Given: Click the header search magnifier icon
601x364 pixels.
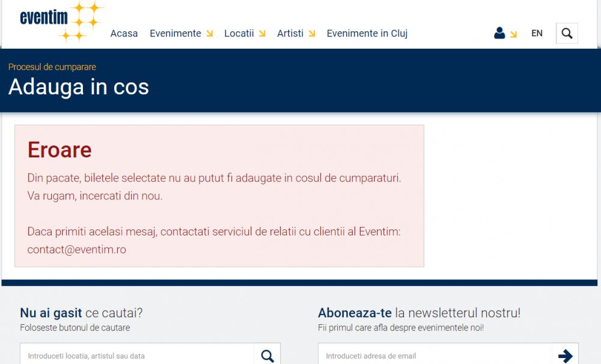Looking at the screenshot, I should pos(567,34).
